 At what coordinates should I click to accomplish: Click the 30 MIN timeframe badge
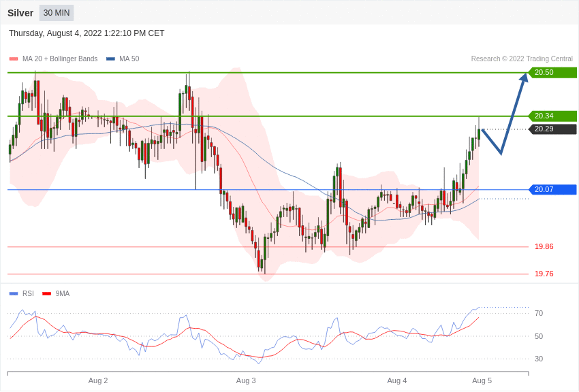pyautogui.click(x=57, y=13)
